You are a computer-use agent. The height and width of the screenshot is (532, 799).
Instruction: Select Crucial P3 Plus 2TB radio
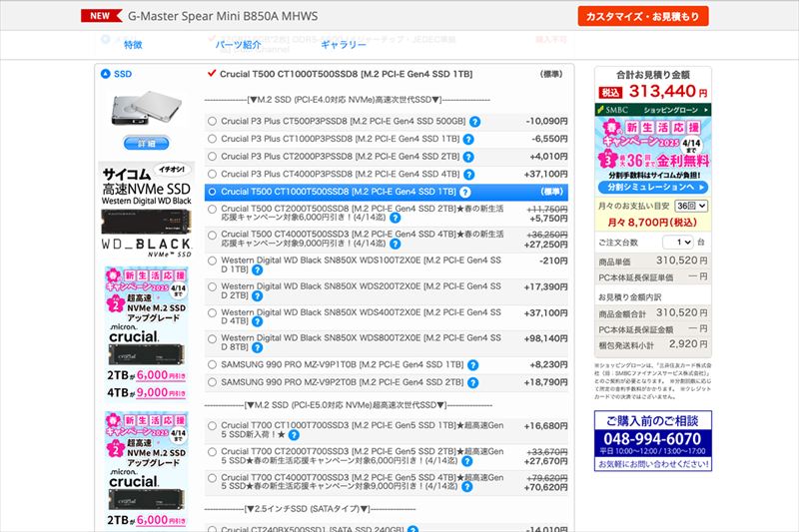(212, 157)
